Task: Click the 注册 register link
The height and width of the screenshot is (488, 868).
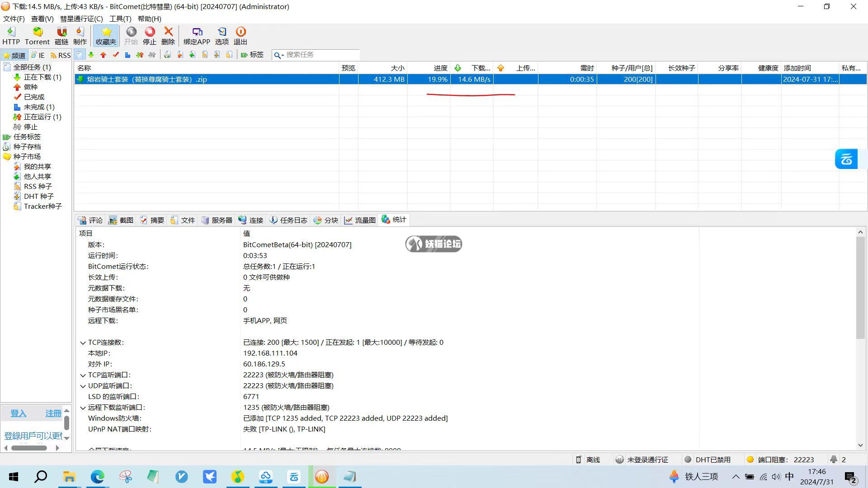Action: tap(53, 413)
